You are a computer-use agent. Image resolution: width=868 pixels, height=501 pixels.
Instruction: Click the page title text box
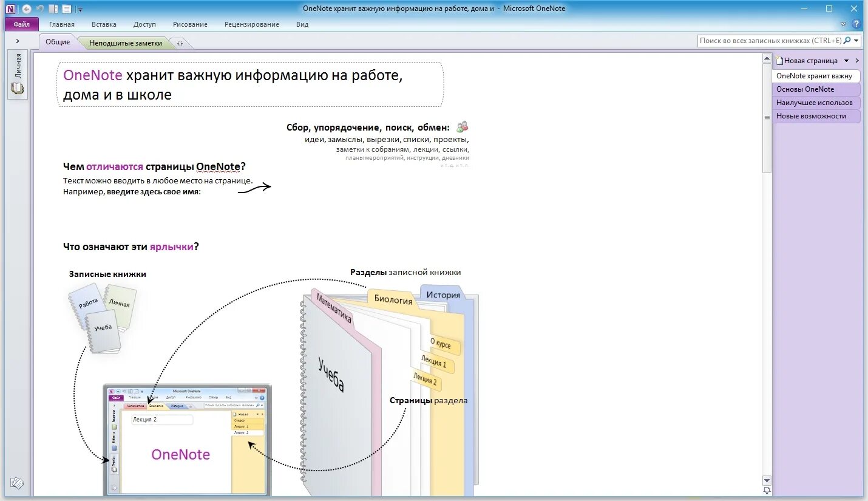point(250,84)
